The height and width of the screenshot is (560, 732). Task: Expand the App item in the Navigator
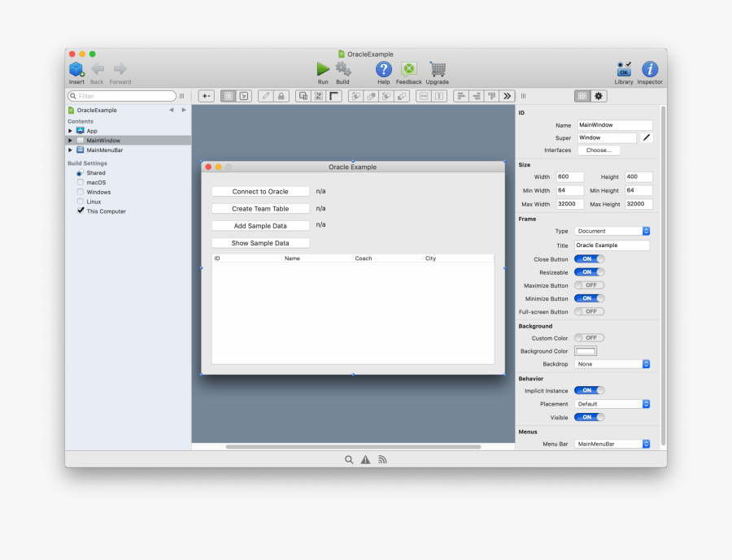tap(72, 130)
